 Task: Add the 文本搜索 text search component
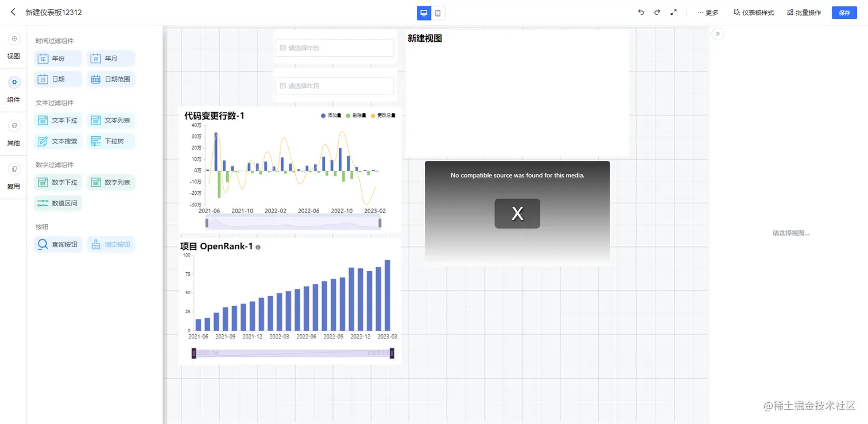coord(58,141)
